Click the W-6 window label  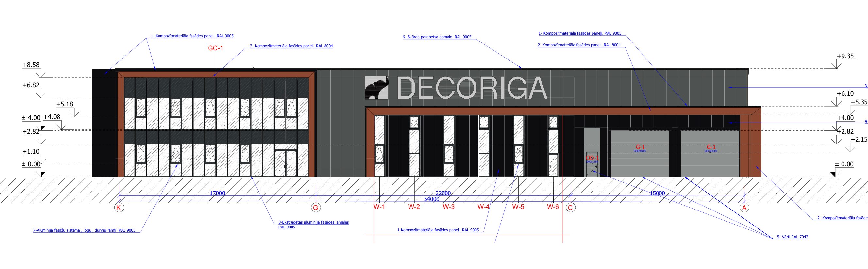[553, 207]
